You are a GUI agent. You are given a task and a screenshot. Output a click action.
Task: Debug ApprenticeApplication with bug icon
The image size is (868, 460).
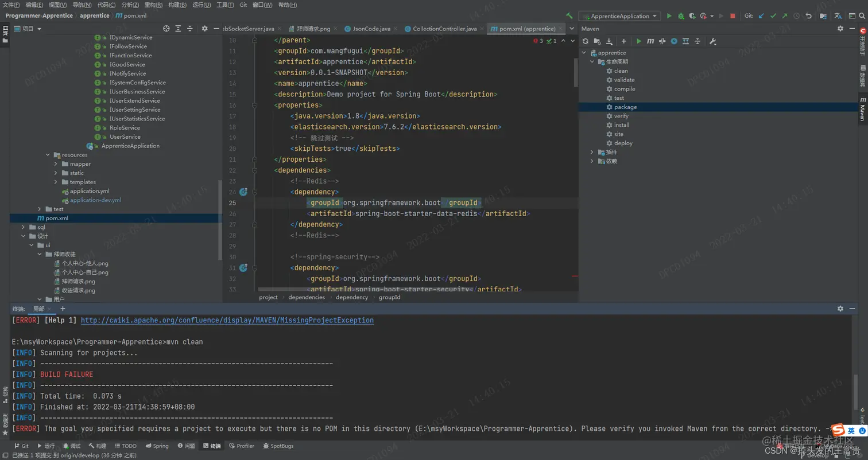point(681,16)
